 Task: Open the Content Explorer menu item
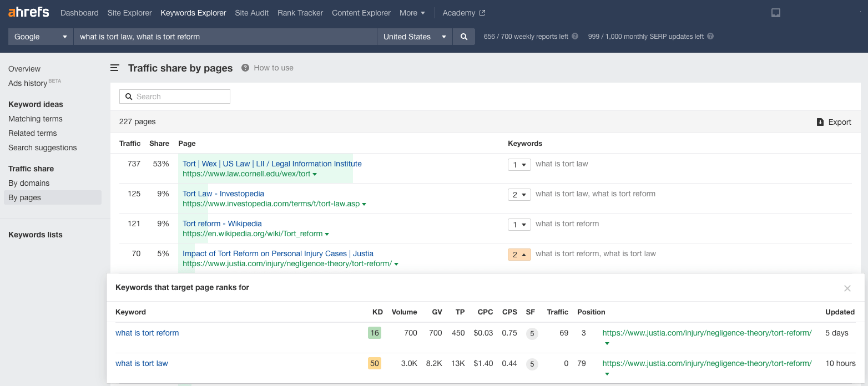coord(361,12)
